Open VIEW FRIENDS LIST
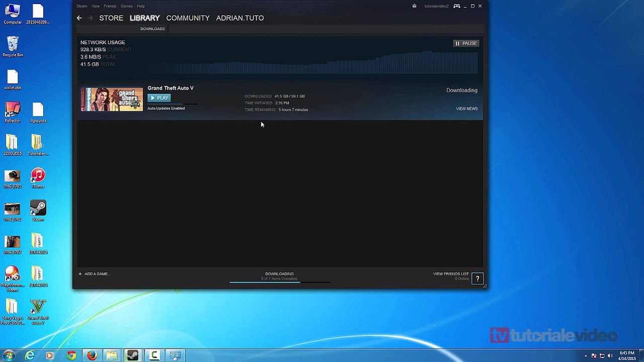This screenshot has width=644, height=362. (x=451, y=274)
